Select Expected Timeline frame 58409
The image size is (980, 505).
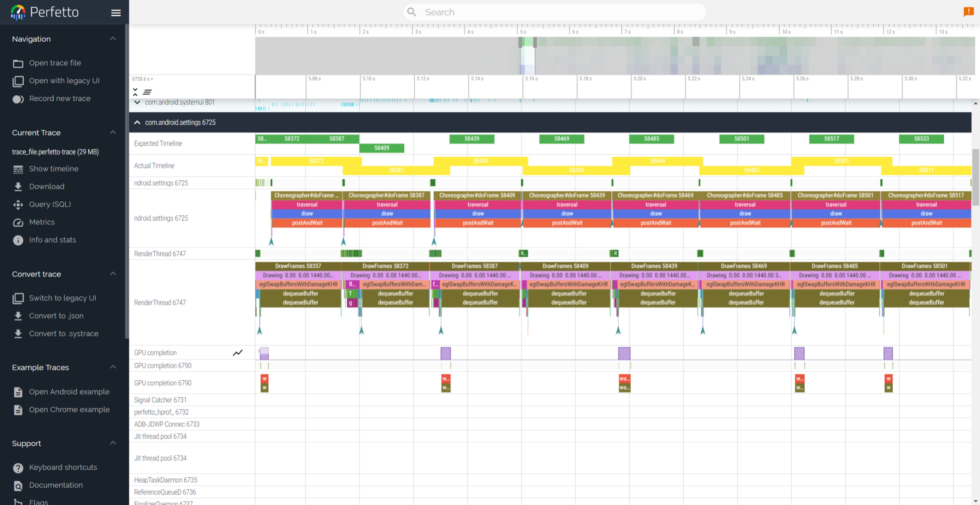[x=382, y=148]
